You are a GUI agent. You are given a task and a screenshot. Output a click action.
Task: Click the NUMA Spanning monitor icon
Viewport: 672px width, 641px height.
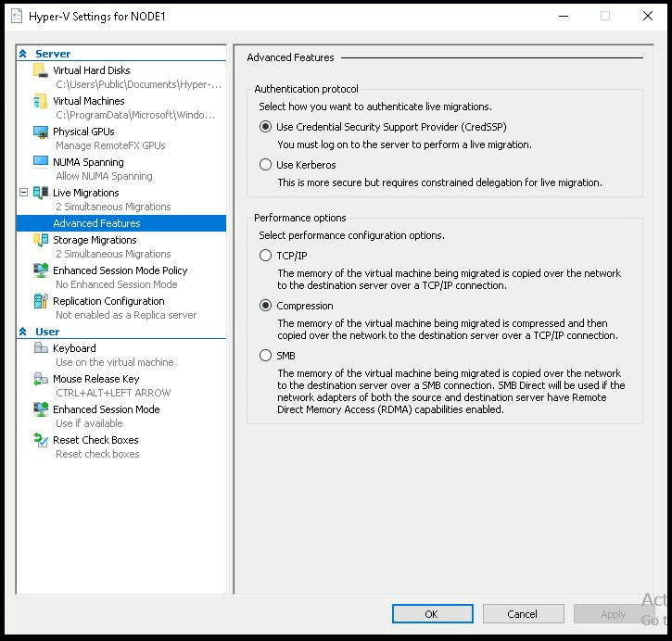click(x=41, y=162)
